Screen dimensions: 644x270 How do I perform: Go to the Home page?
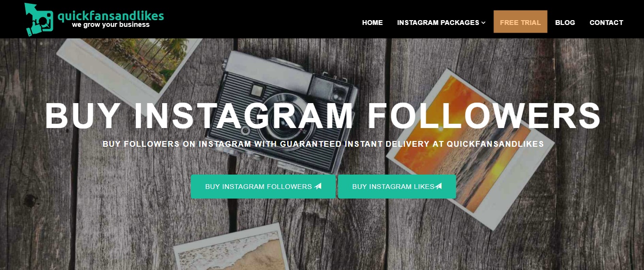(373, 23)
